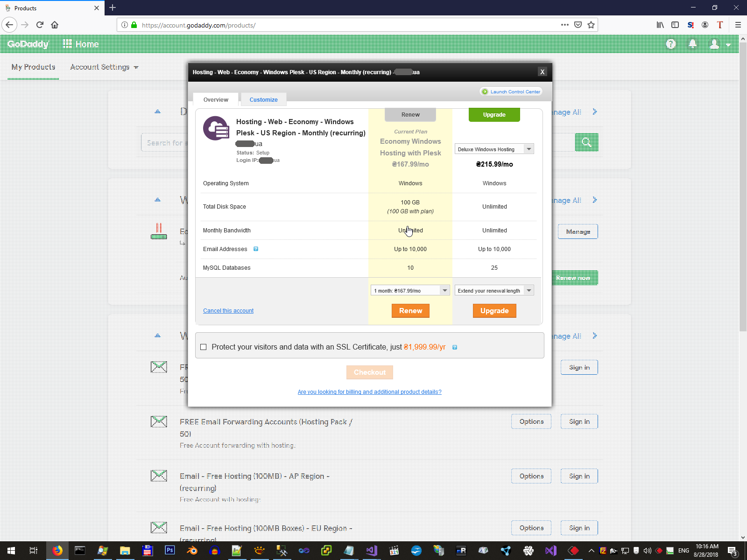Click Options for Email Free Hosting AP Region
747x560 pixels.
coord(531,476)
